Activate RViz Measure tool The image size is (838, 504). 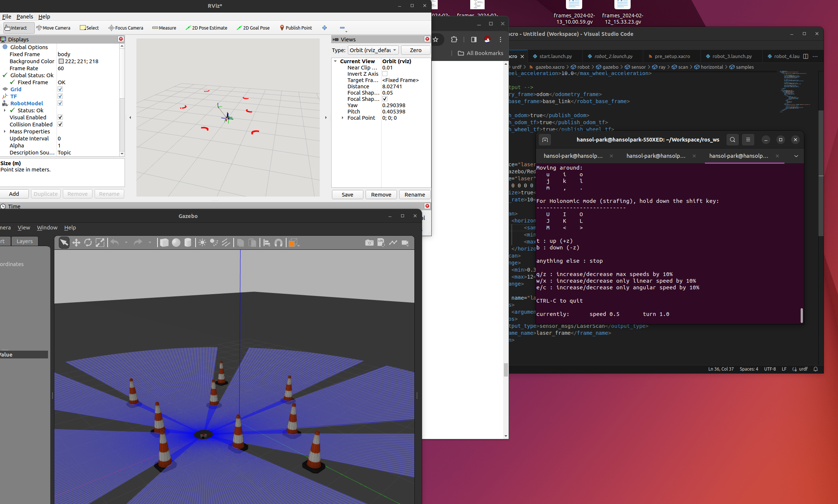[164, 28]
